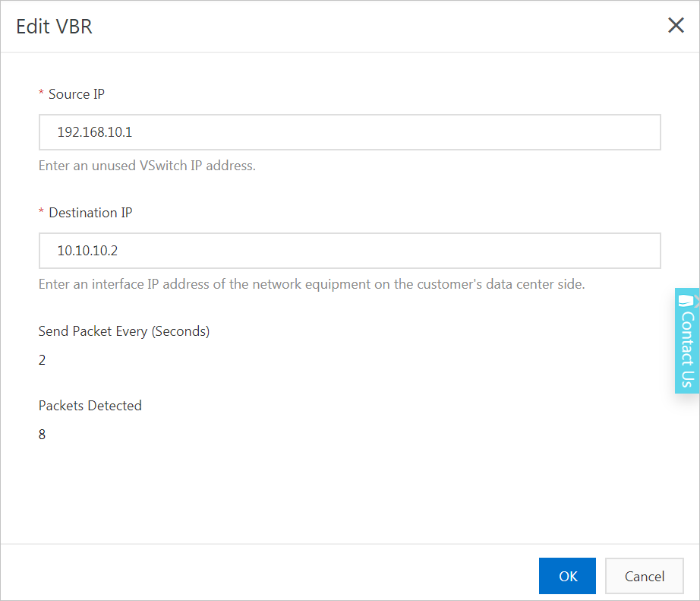
Task: Click the Send Packet Every (Seconds) label
Action: click(x=124, y=331)
